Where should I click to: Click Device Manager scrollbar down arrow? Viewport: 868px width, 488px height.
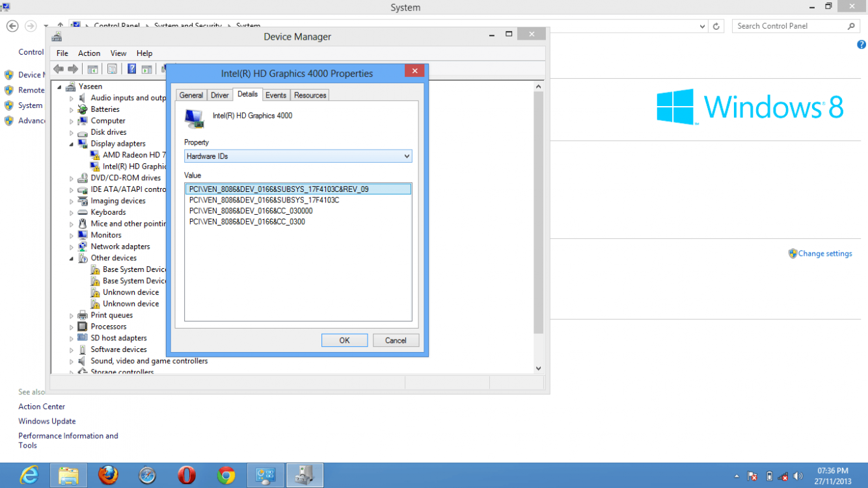(x=538, y=368)
